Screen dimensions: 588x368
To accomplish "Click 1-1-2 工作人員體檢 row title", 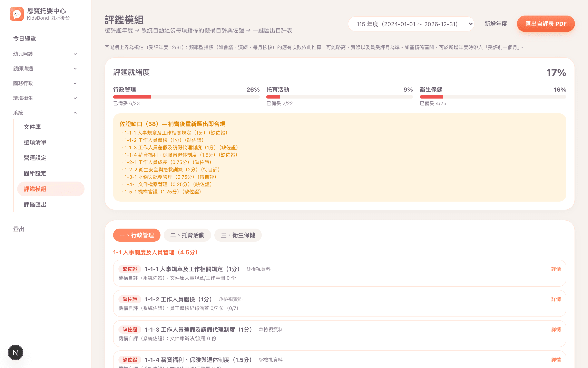I will [x=178, y=299].
